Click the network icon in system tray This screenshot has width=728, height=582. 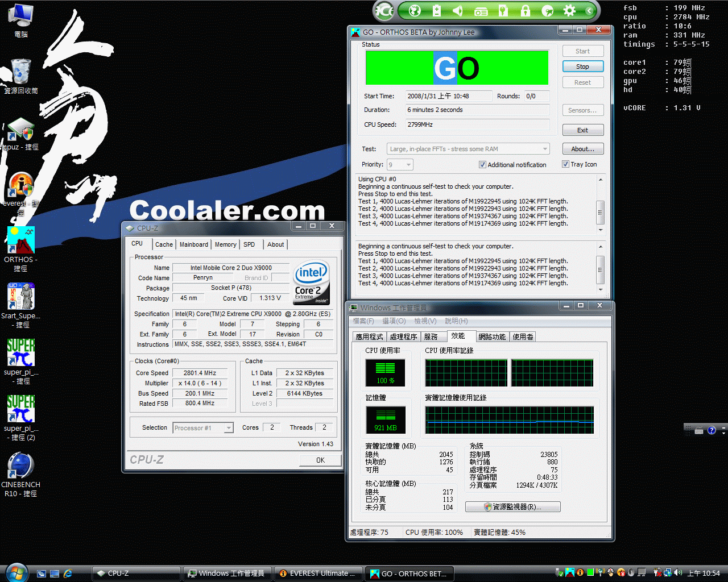668,573
